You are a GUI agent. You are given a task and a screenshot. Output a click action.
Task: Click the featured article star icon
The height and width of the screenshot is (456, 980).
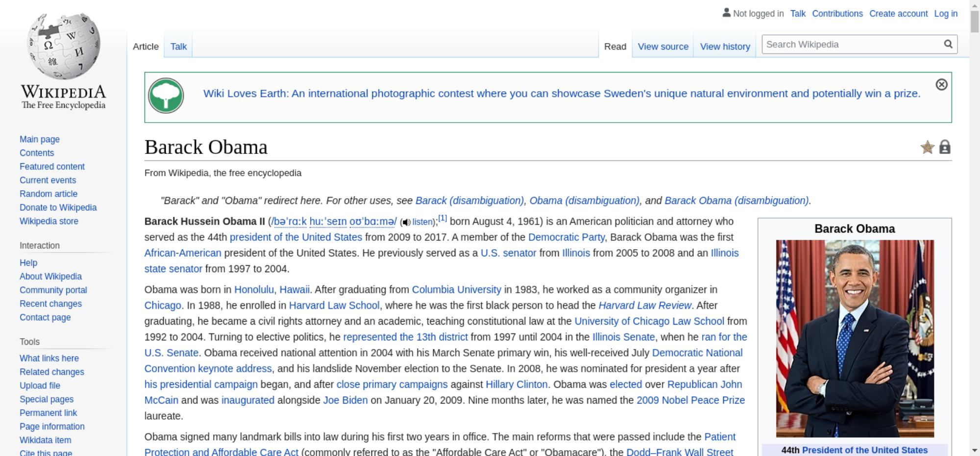927,147
